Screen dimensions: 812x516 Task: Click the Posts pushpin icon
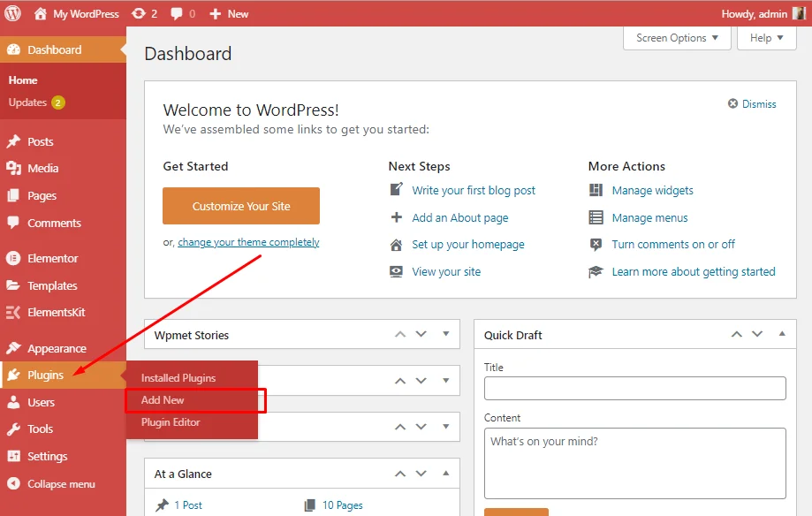click(13, 141)
